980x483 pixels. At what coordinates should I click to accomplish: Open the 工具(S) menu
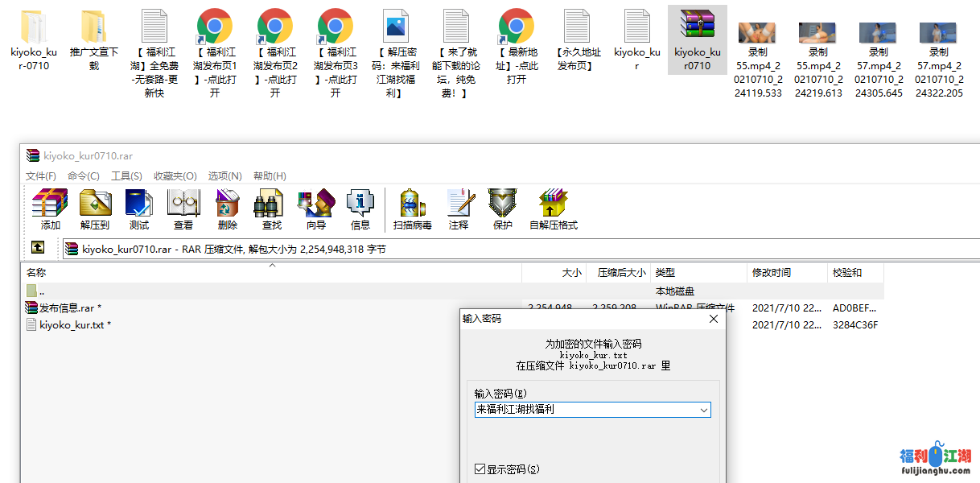[126, 176]
